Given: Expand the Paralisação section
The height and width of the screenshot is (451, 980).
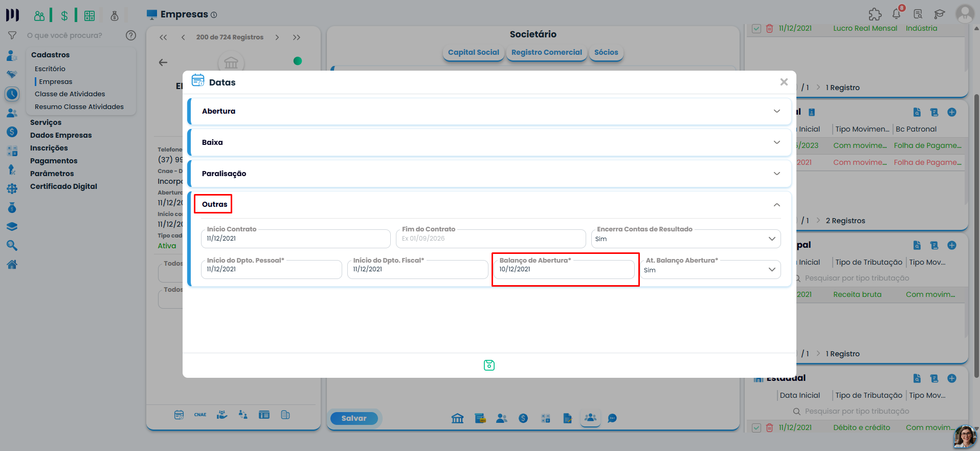Looking at the screenshot, I should click(489, 174).
